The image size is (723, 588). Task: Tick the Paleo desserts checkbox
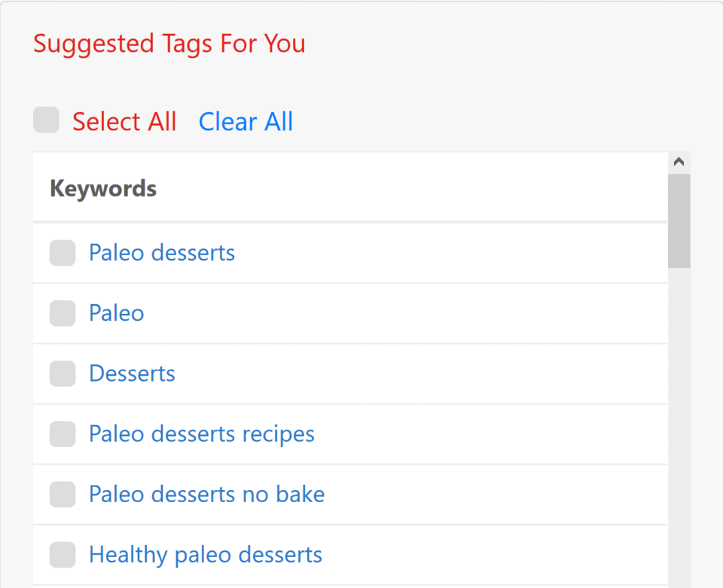pos(63,253)
